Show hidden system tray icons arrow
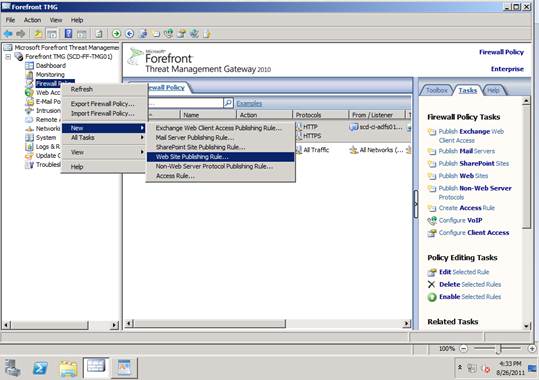 pyautogui.click(x=460, y=368)
